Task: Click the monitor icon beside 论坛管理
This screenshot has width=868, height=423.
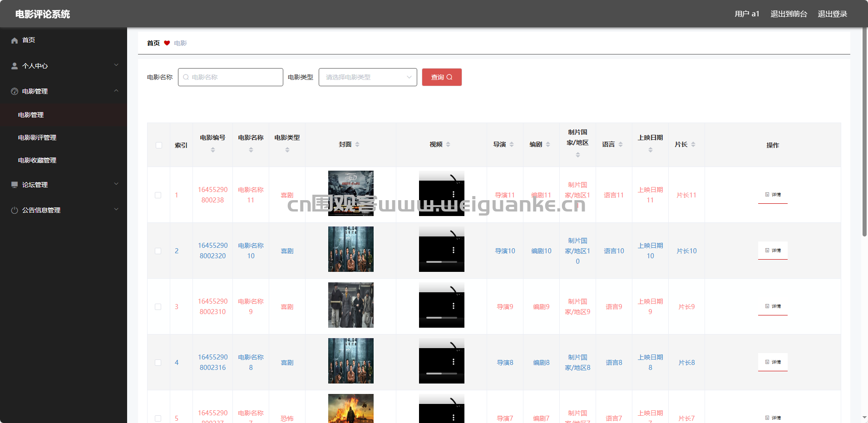Action: (x=15, y=185)
